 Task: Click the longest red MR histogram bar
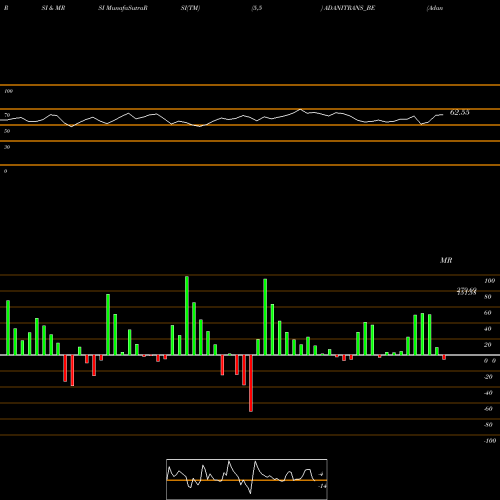point(251,383)
